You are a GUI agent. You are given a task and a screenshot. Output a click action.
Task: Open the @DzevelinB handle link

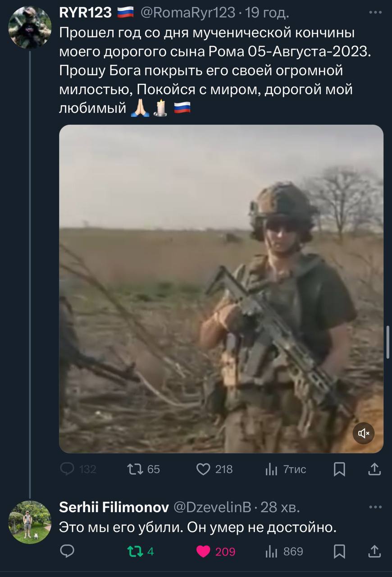point(213,508)
